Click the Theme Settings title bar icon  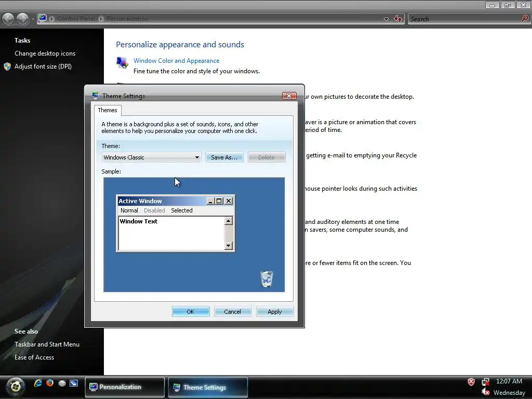point(96,96)
